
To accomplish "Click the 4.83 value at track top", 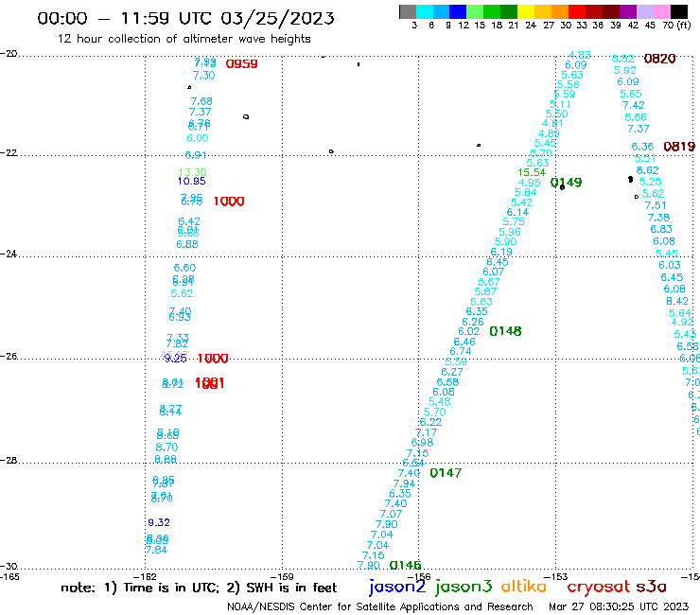I will 580,55.
